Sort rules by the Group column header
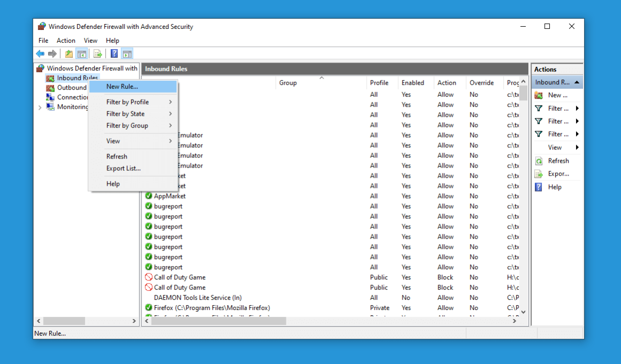The height and width of the screenshot is (364, 621). point(321,83)
